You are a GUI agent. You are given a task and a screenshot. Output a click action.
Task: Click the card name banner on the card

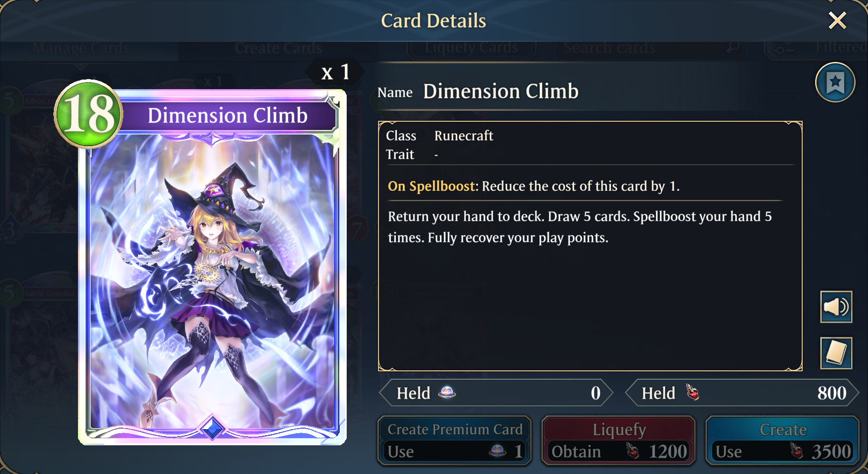pos(227,116)
